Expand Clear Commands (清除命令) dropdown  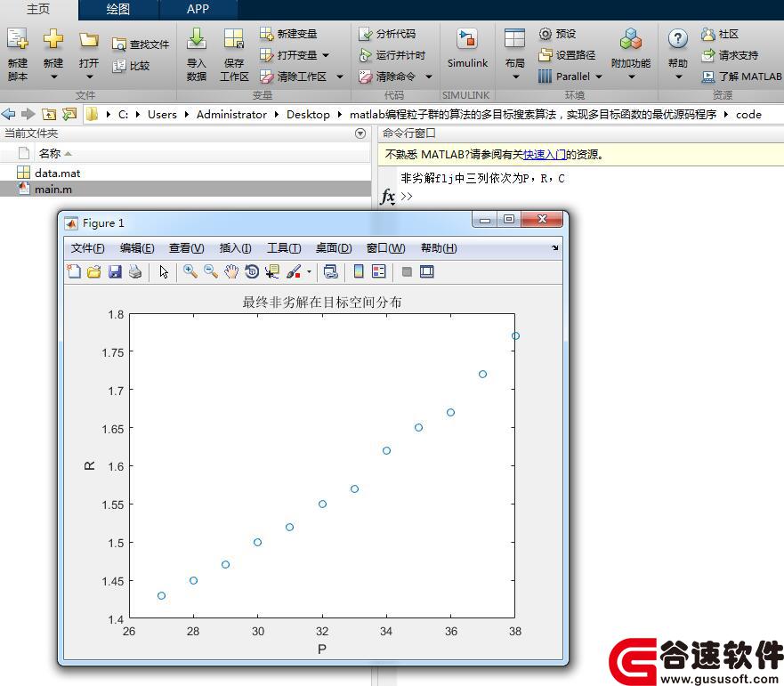[429, 77]
